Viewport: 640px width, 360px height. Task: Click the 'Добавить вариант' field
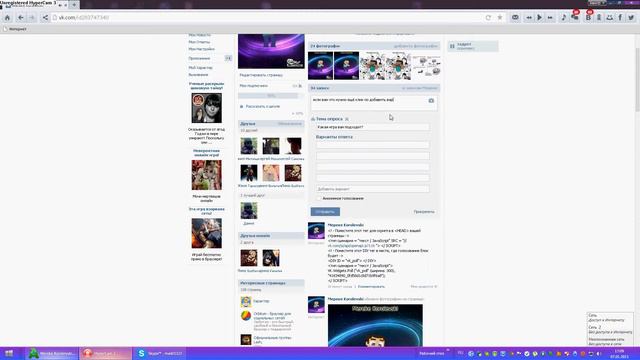373,189
